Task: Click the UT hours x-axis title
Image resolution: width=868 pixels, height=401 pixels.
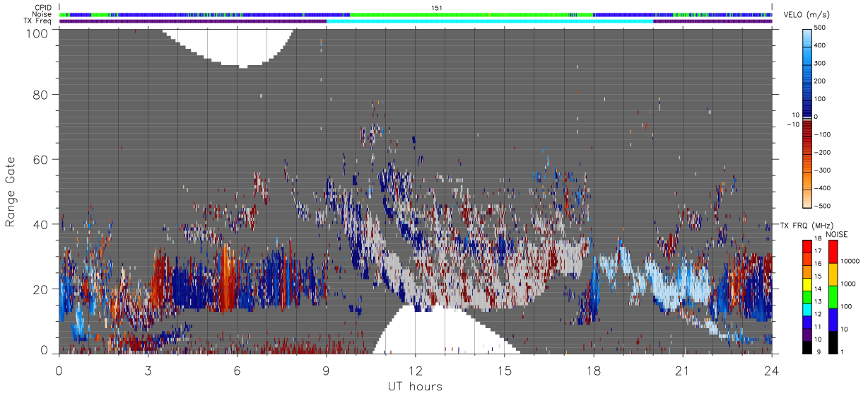Action: click(415, 387)
